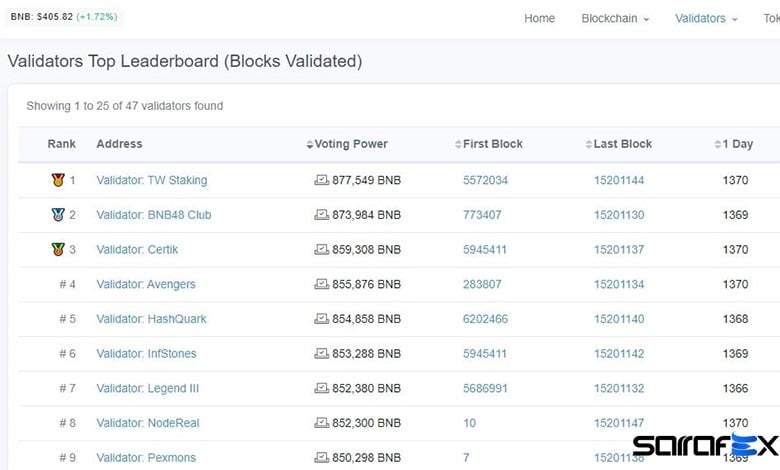Click the 1 Day value 1368 for HashQuark

[x=735, y=319]
